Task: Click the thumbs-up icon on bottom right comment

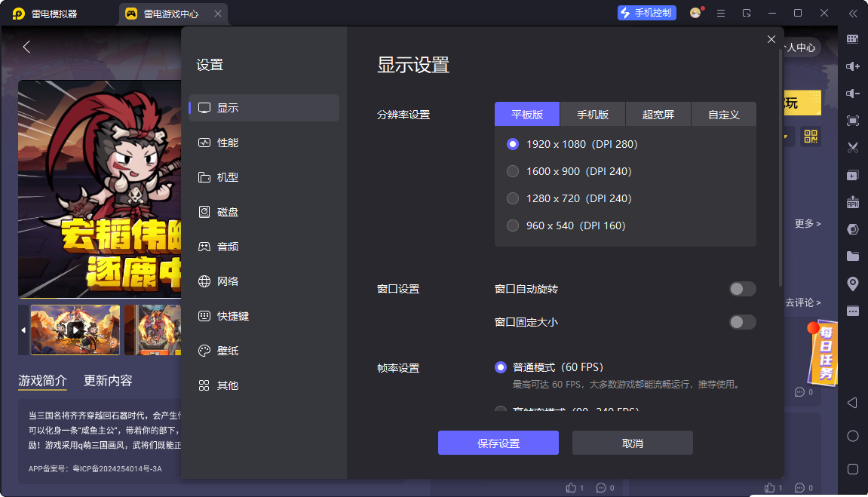Action: [x=769, y=488]
